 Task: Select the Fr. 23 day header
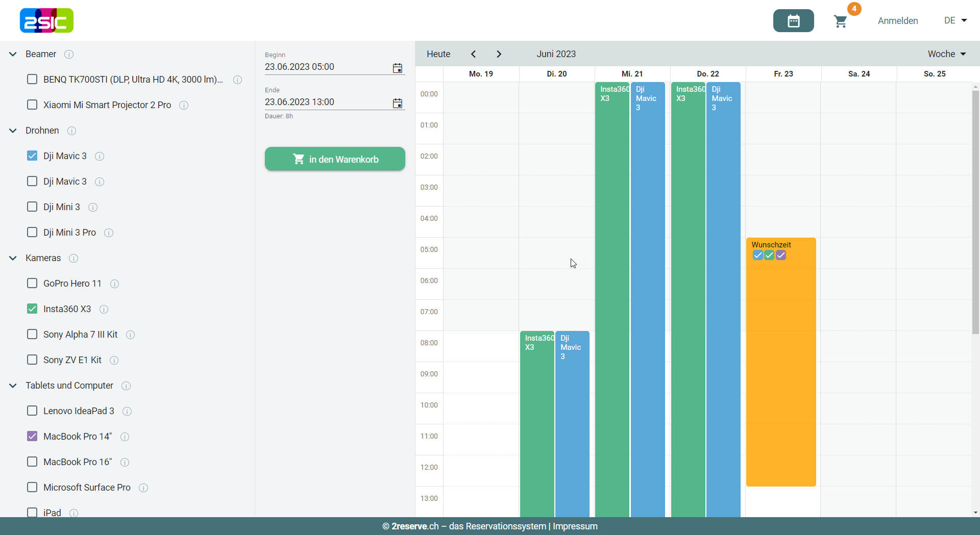pyautogui.click(x=783, y=74)
